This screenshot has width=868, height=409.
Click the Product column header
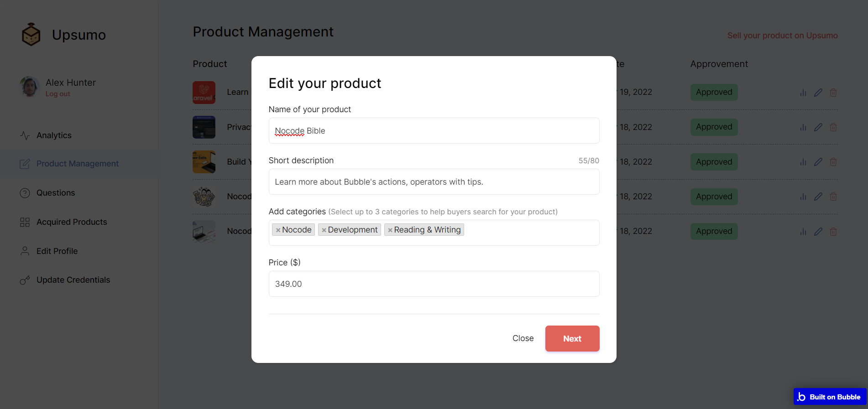[x=210, y=64]
